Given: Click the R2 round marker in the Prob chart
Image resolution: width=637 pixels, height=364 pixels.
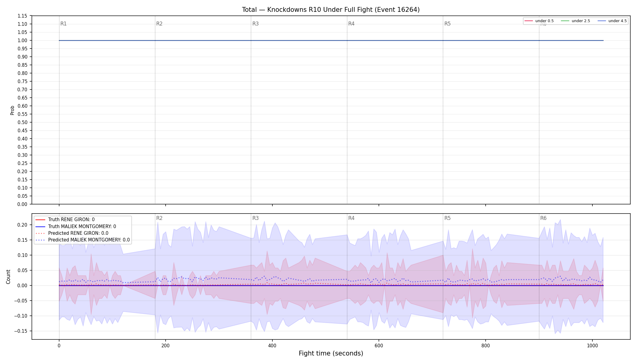Looking at the screenshot, I should (159, 24).
